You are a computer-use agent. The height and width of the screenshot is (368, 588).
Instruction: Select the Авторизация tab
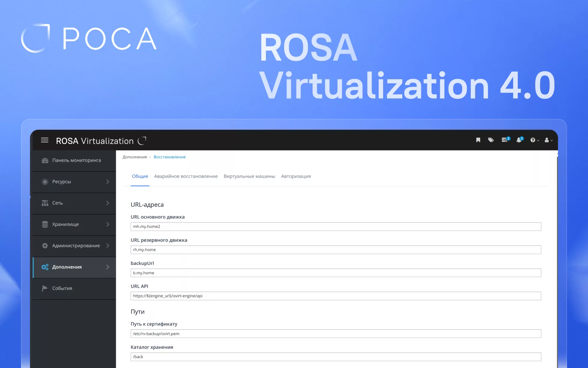click(x=296, y=176)
